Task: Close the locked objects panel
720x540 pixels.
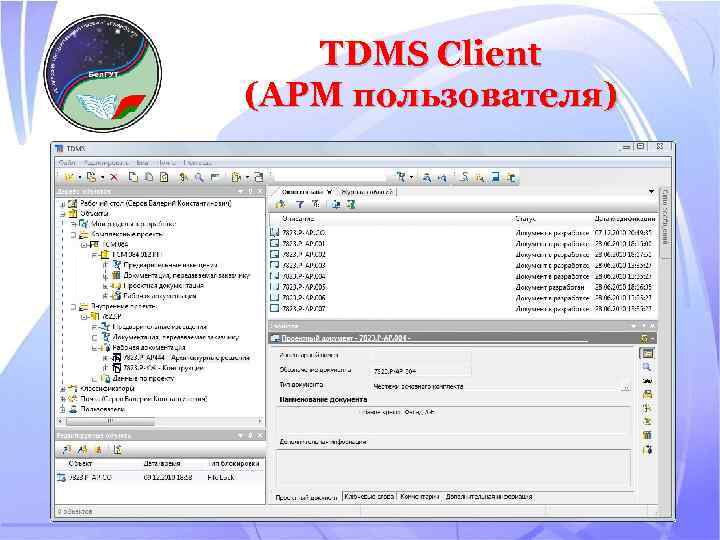Action: tap(260, 435)
